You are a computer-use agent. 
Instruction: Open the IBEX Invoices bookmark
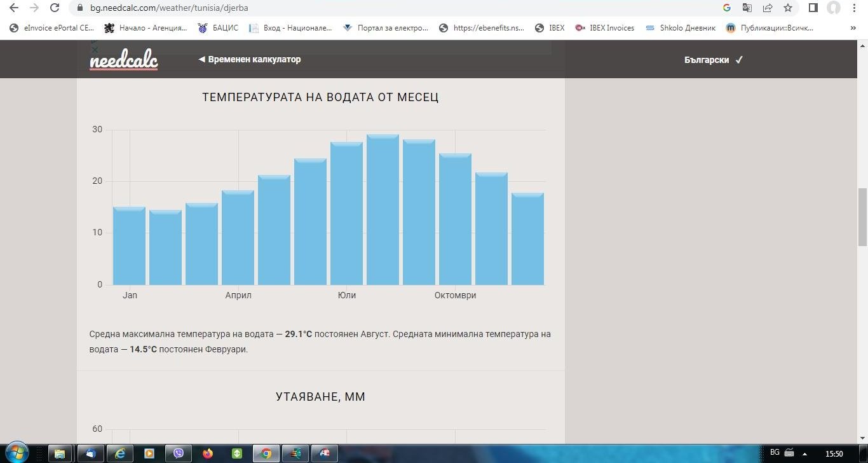coord(604,28)
